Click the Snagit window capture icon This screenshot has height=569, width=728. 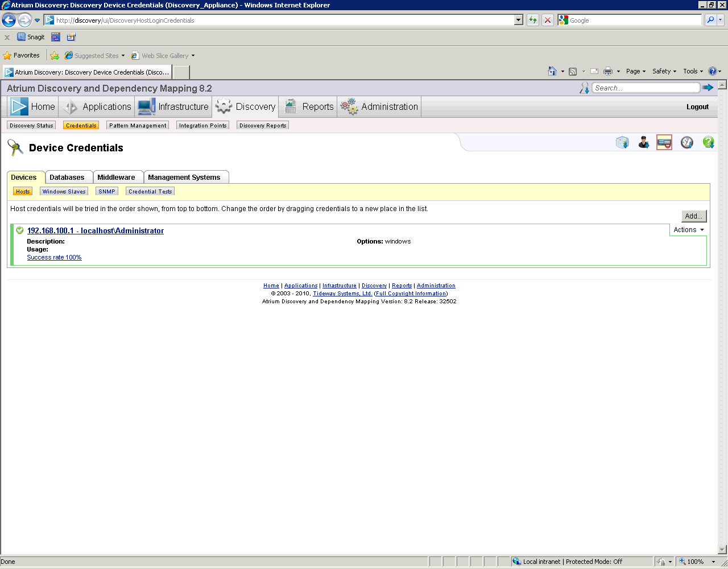pyautogui.click(x=56, y=37)
